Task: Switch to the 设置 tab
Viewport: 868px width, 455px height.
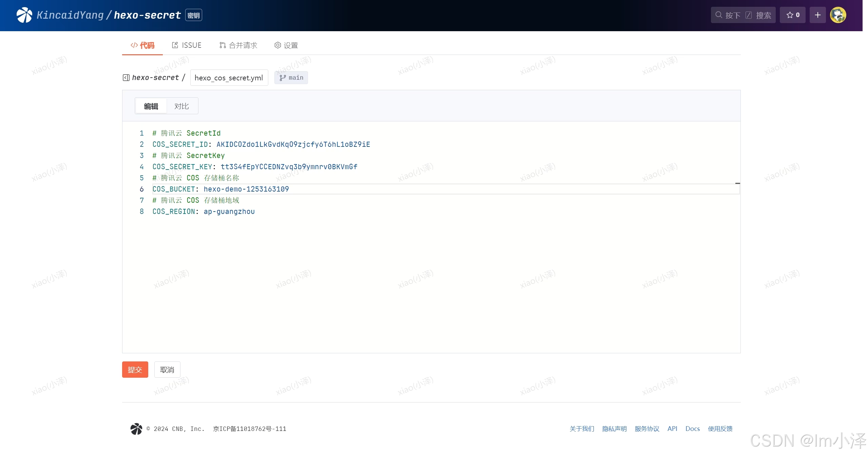Action: (x=286, y=45)
